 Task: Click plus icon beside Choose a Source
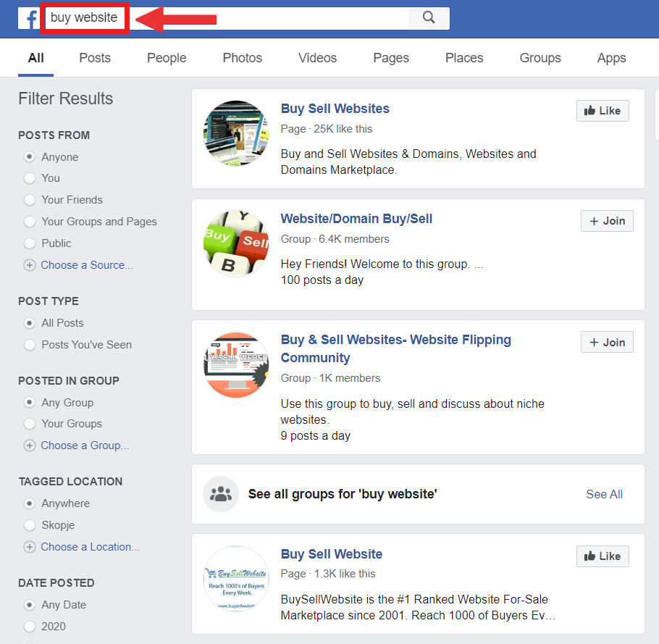[x=30, y=265]
